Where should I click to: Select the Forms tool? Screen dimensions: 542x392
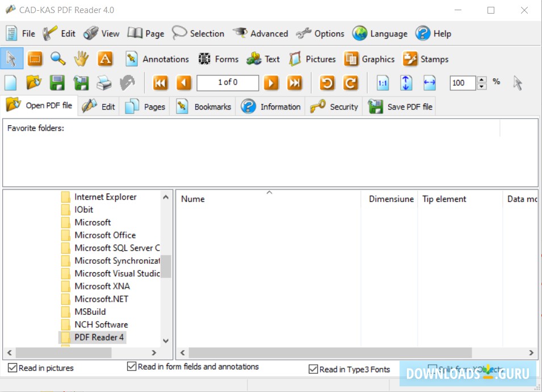219,58
